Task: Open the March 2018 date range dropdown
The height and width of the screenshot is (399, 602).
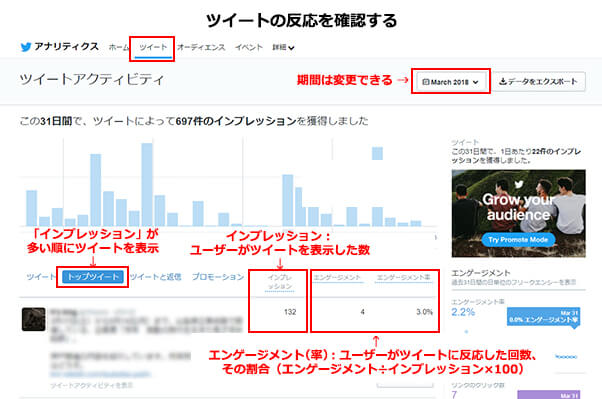Action: tap(451, 82)
